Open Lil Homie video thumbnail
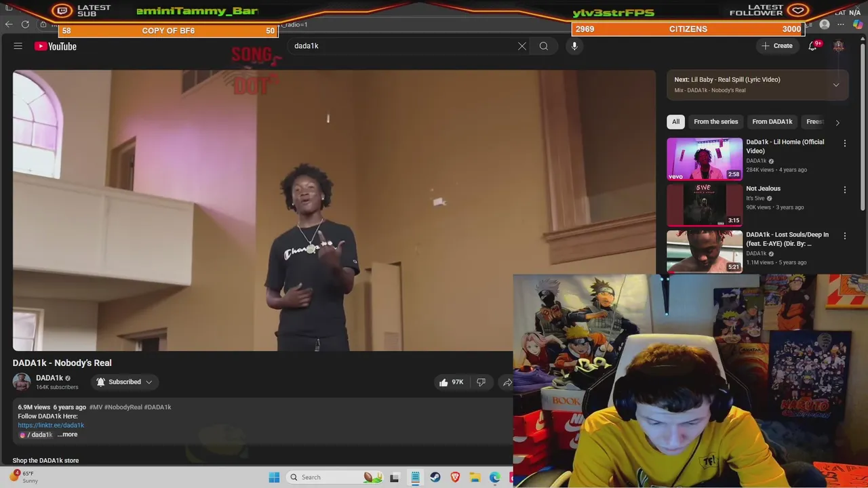868x488 pixels. (x=705, y=159)
